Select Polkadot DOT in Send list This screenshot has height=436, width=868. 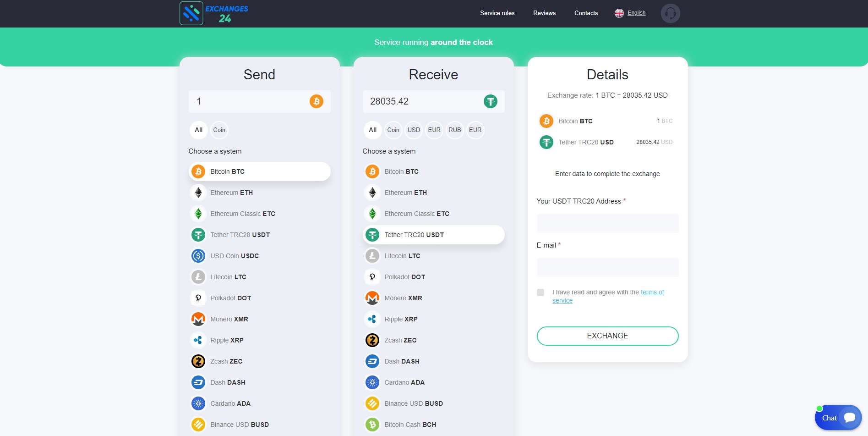(259, 298)
